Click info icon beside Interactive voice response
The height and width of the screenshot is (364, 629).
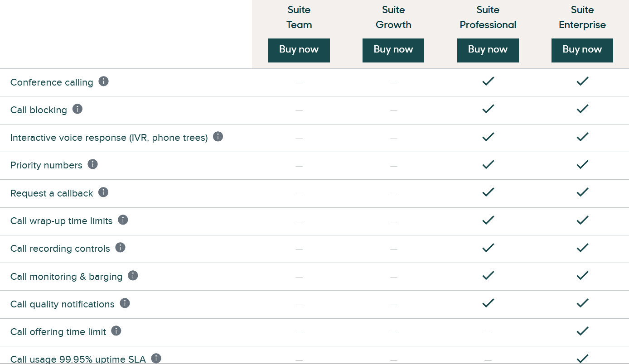click(218, 137)
